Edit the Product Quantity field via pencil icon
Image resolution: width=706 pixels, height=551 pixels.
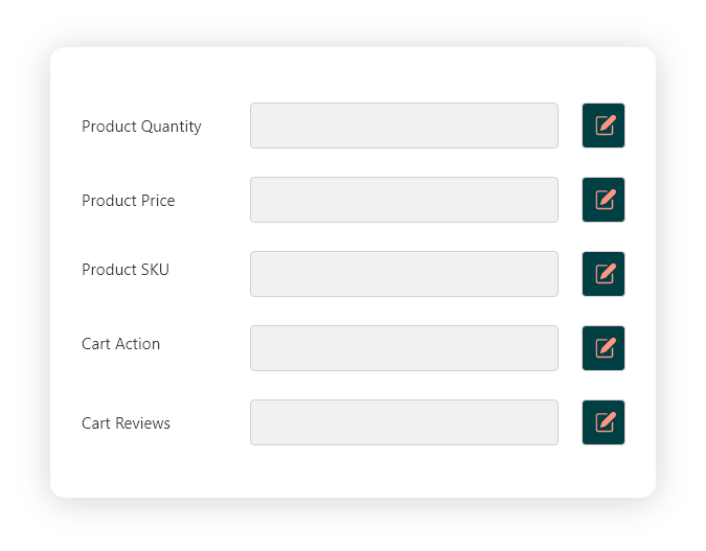click(603, 126)
